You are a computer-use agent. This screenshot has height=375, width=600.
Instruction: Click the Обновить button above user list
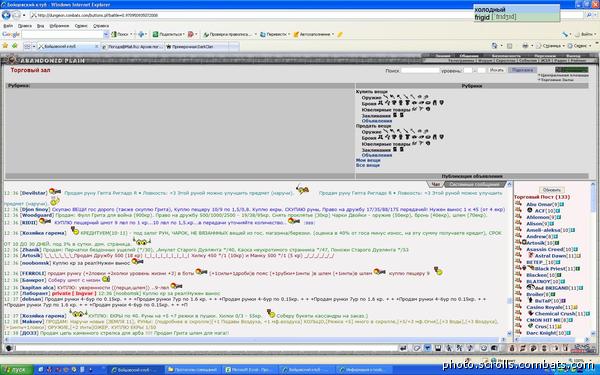(551, 190)
